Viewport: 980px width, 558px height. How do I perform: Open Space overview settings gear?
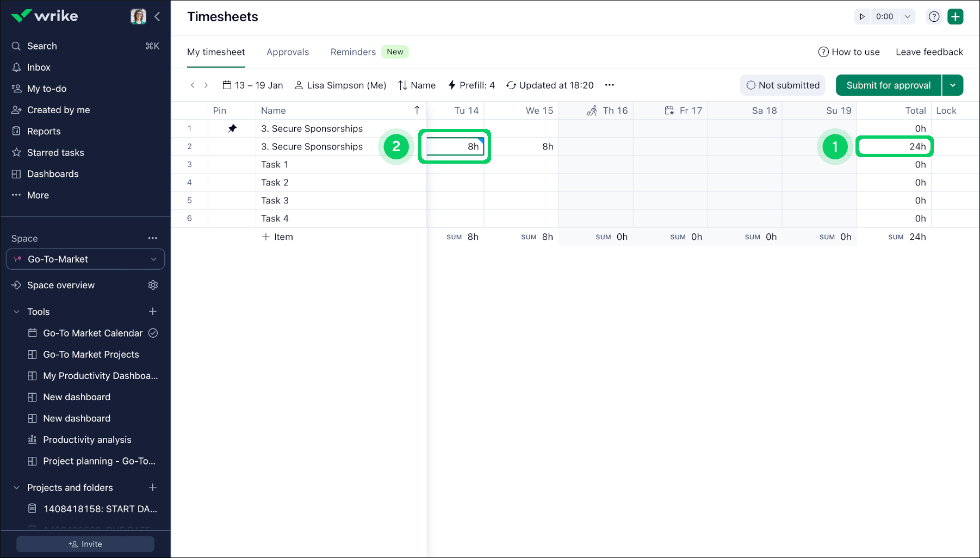pyautogui.click(x=153, y=285)
